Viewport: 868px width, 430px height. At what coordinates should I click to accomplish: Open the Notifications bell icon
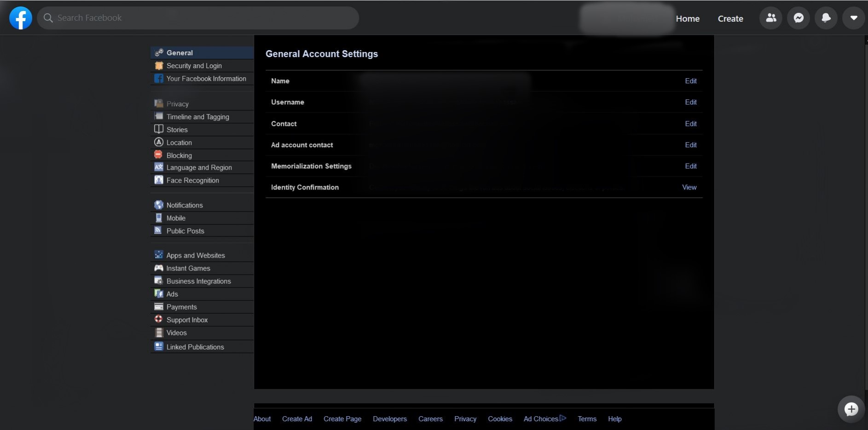tap(826, 18)
